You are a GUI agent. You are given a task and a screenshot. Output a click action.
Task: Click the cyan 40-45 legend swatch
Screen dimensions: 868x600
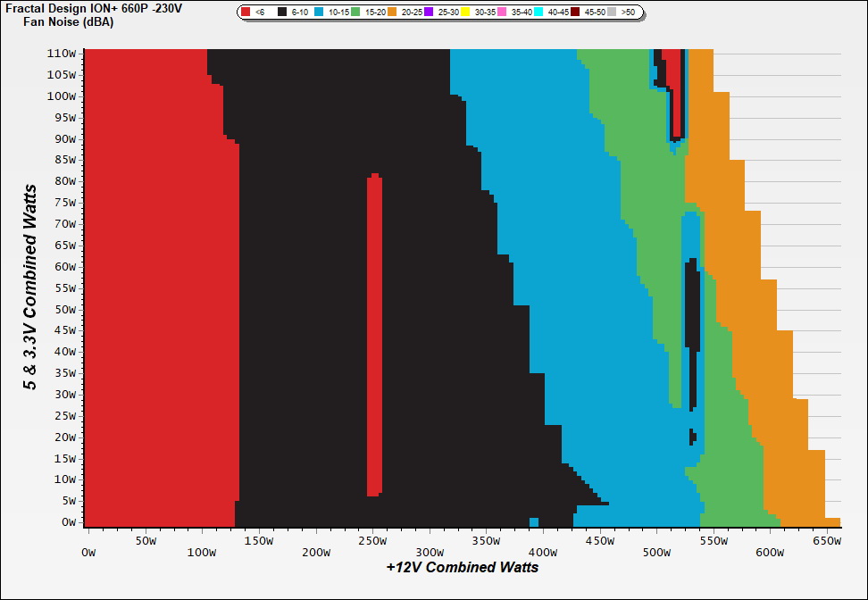point(538,12)
